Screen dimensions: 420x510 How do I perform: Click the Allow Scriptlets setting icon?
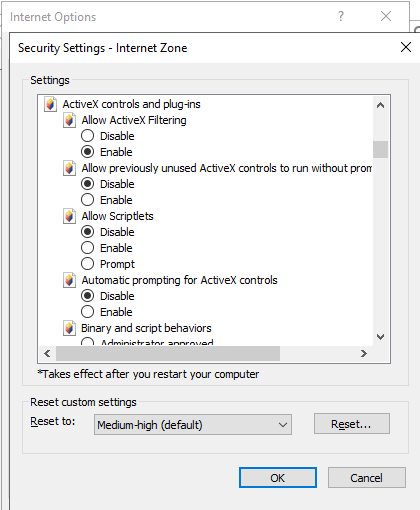coord(69,216)
